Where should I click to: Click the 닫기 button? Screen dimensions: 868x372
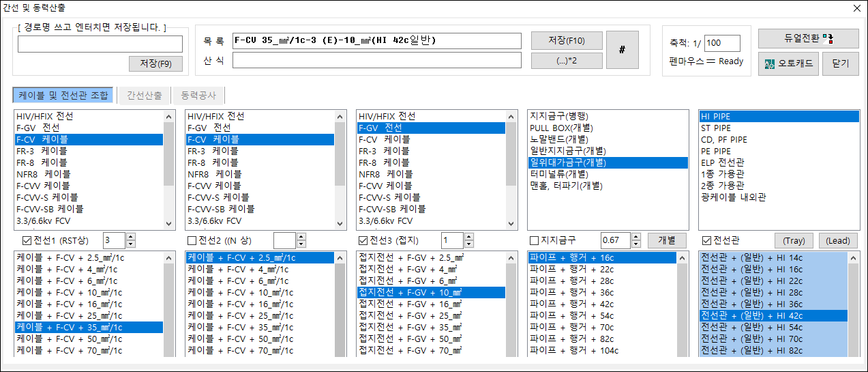coord(841,63)
